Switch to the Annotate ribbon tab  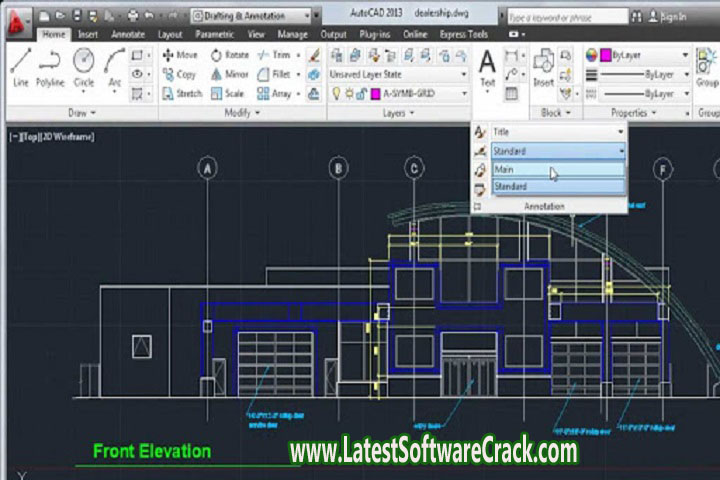(x=128, y=34)
